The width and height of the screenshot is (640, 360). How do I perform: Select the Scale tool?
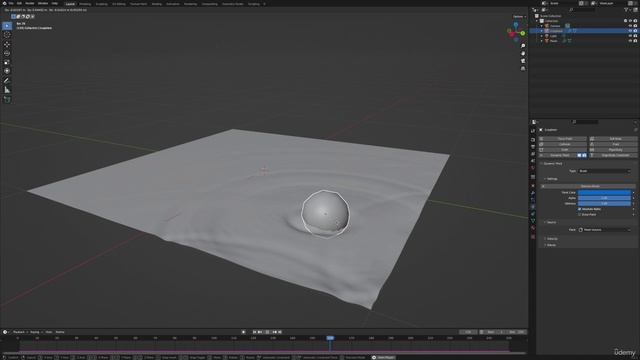pyautogui.click(x=7, y=62)
